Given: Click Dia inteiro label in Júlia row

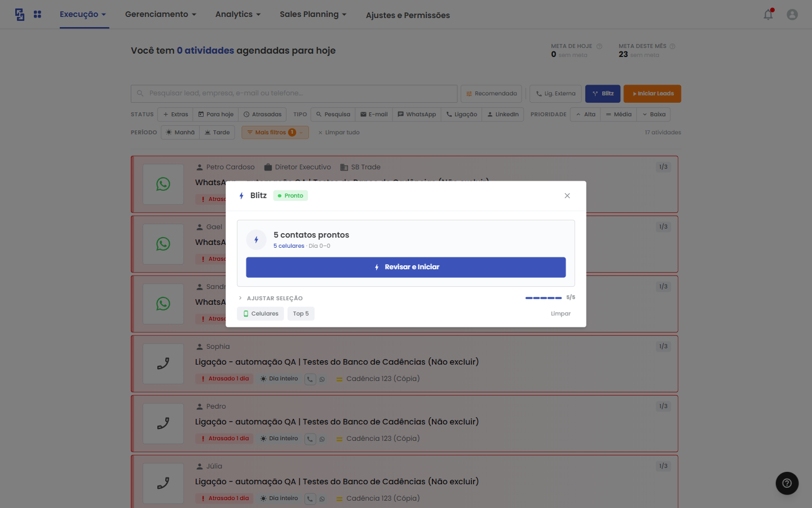Looking at the screenshot, I should (x=283, y=498).
